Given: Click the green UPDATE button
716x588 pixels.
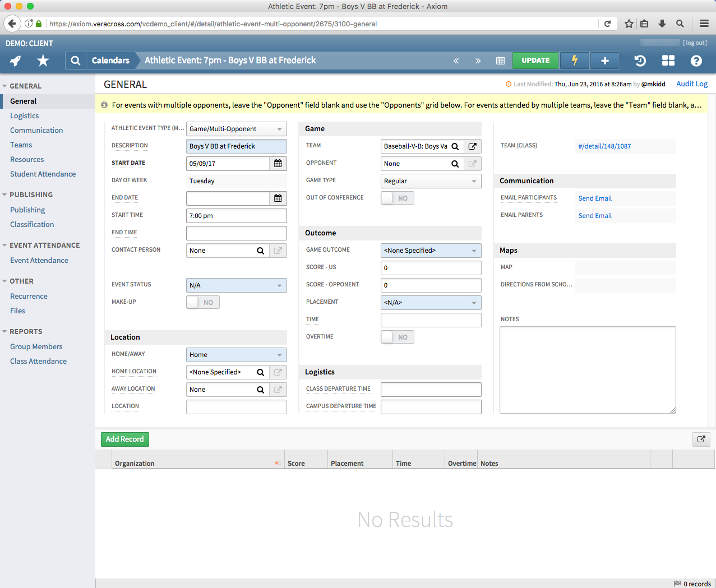Looking at the screenshot, I should (x=535, y=61).
